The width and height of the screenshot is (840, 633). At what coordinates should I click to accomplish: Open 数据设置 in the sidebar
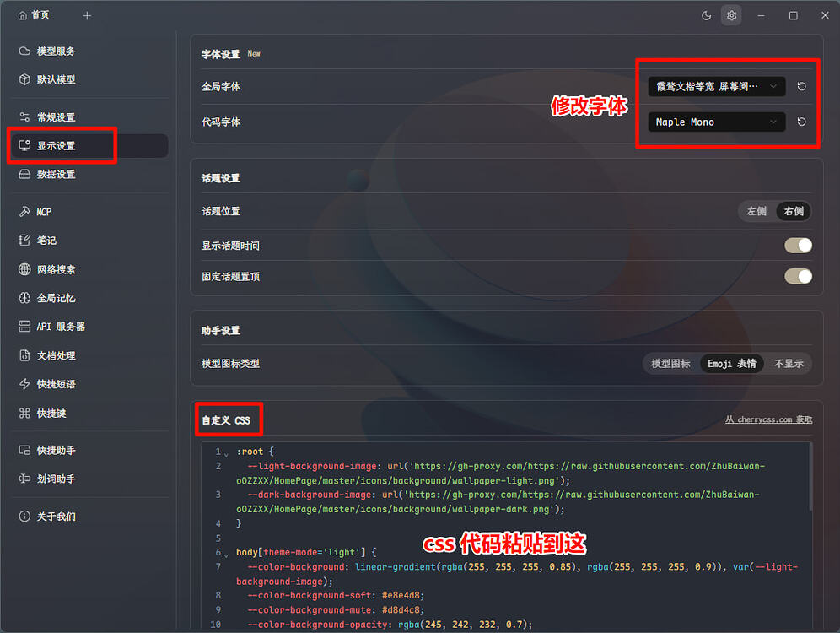coord(89,174)
